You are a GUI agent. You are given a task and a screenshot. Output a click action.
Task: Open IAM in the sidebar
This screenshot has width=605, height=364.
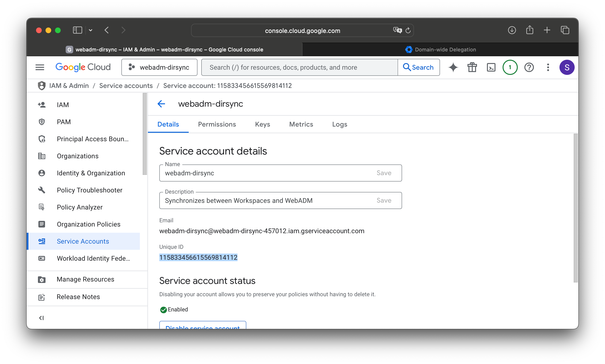pos(83,105)
